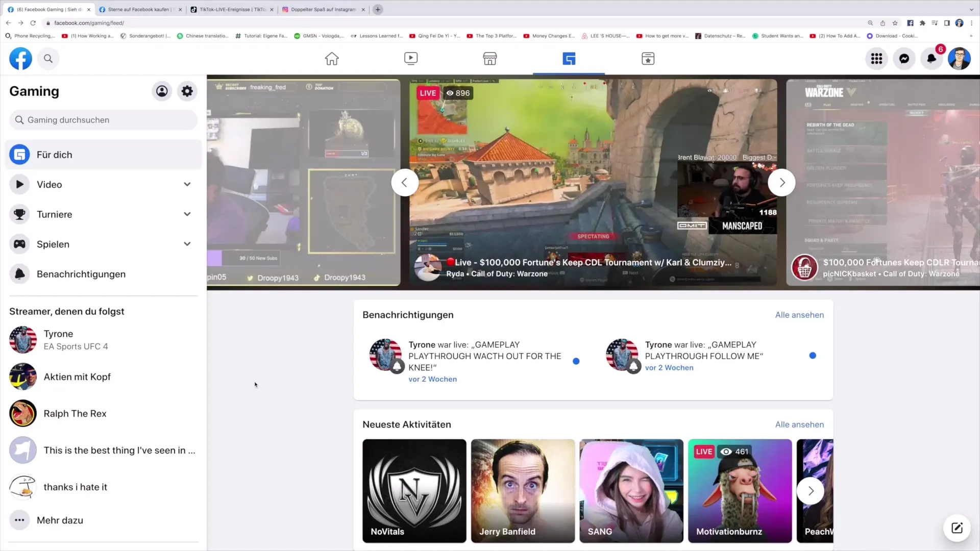Open Lessons Learned bookmark
The image size is (980, 551).
377,36
